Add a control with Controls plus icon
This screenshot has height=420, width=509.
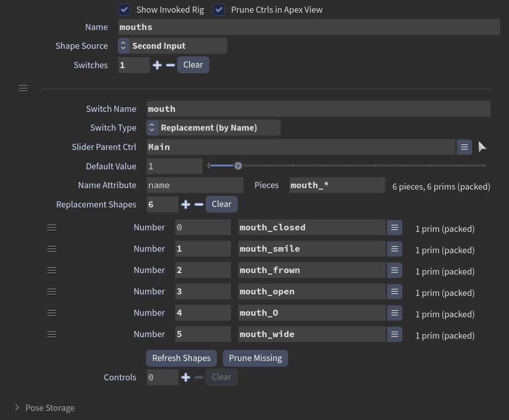click(186, 377)
